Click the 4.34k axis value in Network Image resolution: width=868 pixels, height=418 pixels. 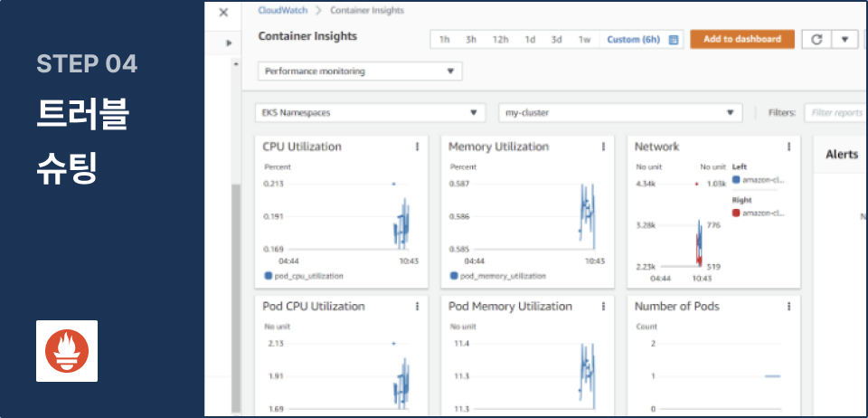(x=646, y=184)
